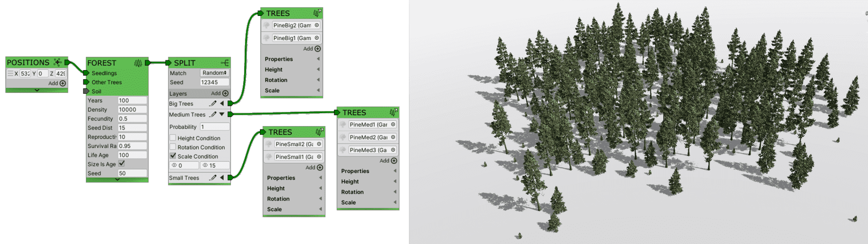Open object picker for PineMed3 prefab

point(393,150)
